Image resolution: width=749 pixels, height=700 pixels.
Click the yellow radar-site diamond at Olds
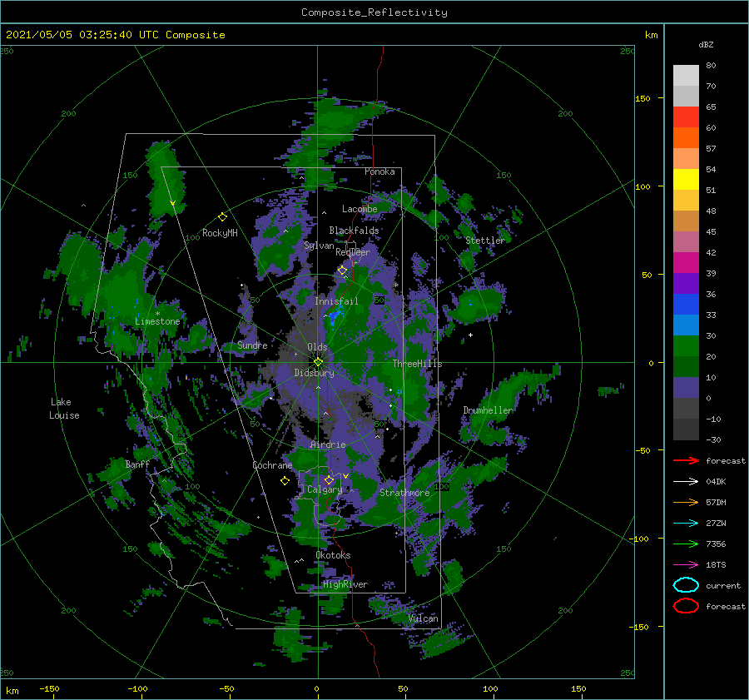(318, 362)
